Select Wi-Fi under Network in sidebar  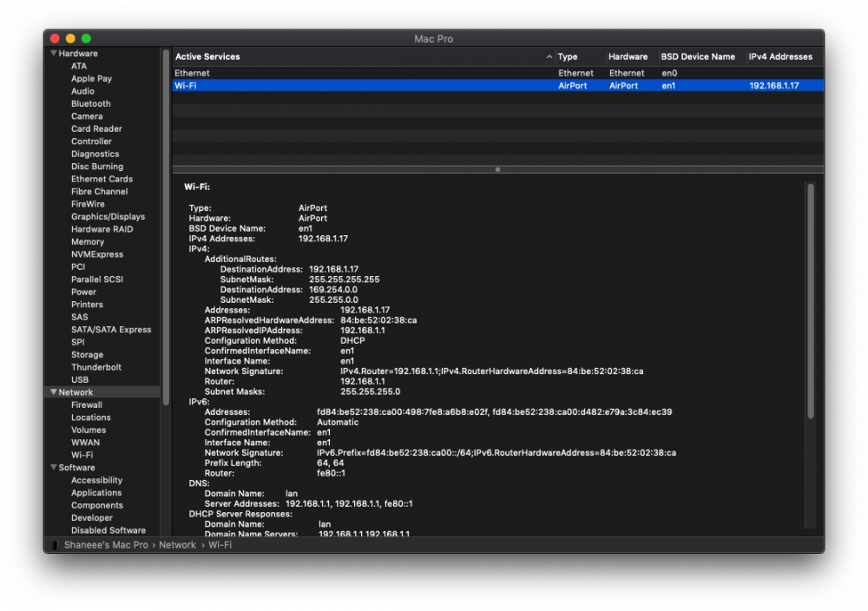coord(82,455)
